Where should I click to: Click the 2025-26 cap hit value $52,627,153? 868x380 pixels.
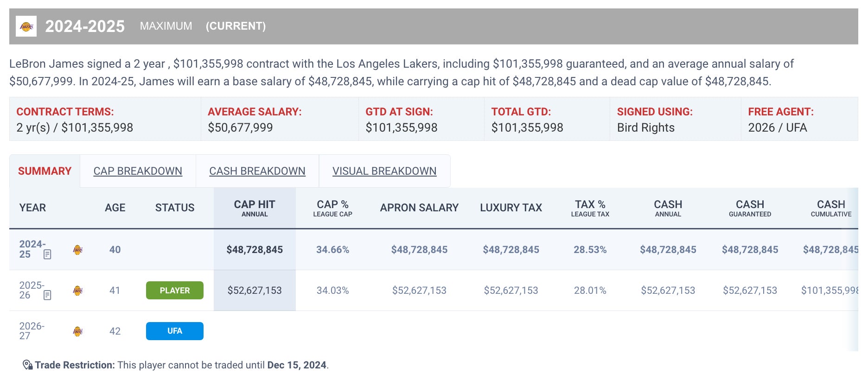(x=255, y=291)
